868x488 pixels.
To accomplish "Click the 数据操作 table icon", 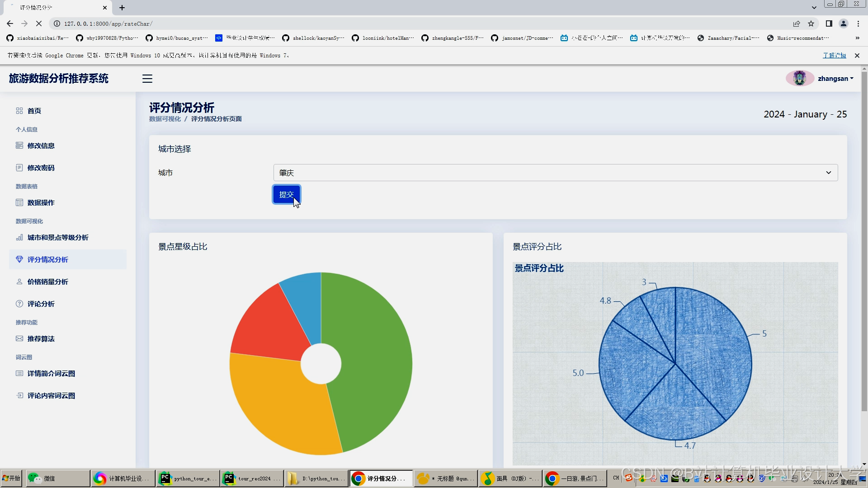I will click(x=19, y=202).
